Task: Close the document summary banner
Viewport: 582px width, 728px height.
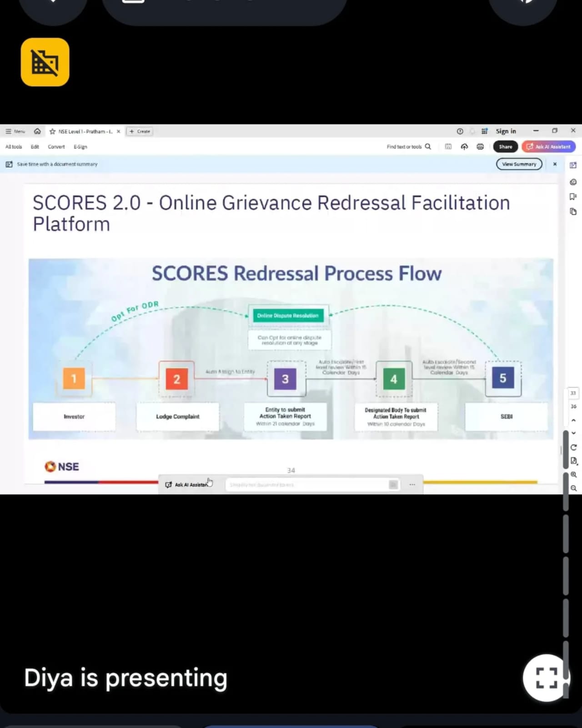Action: click(555, 164)
